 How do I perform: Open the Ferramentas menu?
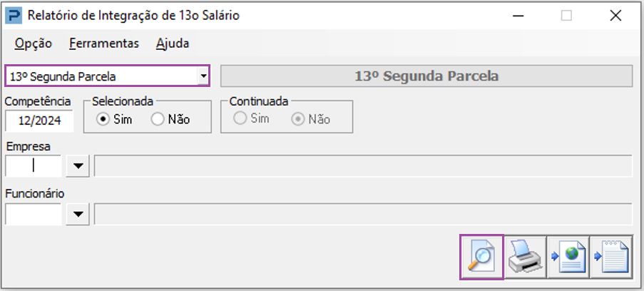104,44
